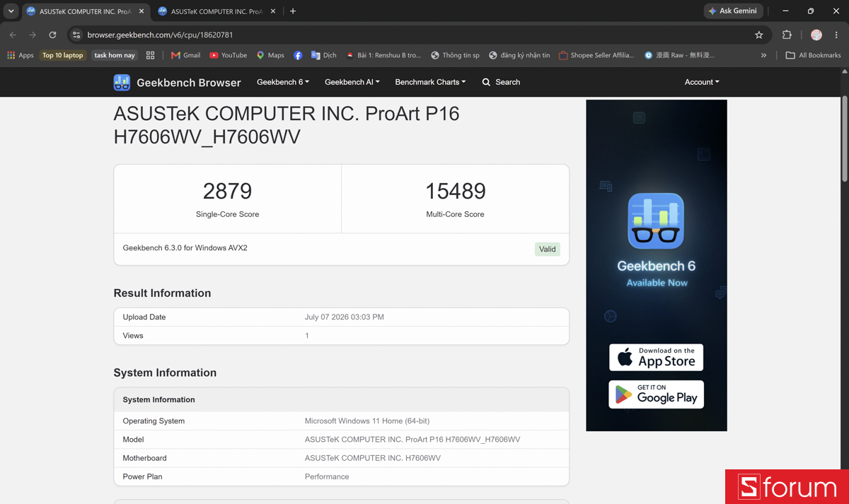Expand the Geekbench AI dropdown menu

point(352,82)
